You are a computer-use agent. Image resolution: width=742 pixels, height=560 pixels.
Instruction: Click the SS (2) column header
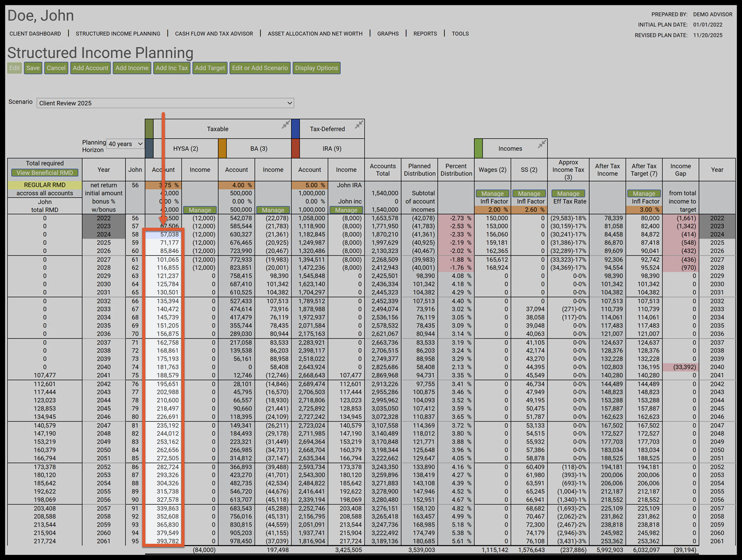point(529,170)
